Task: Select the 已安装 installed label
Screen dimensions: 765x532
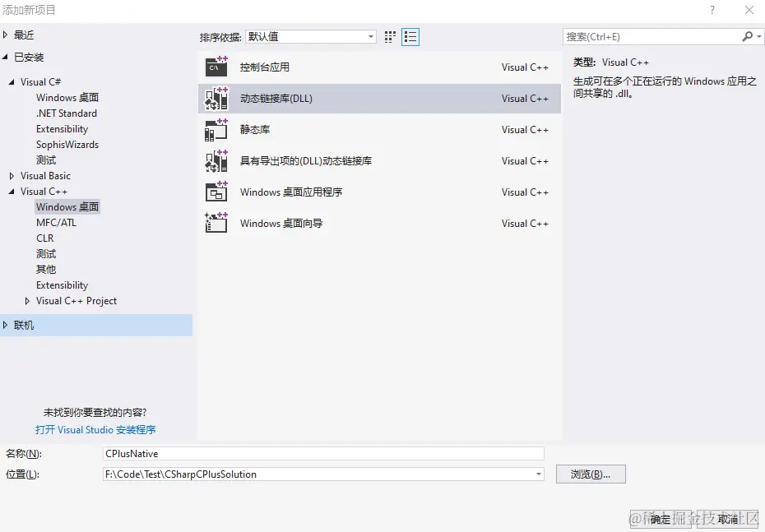Action: pyautogui.click(x=29, y=57)
